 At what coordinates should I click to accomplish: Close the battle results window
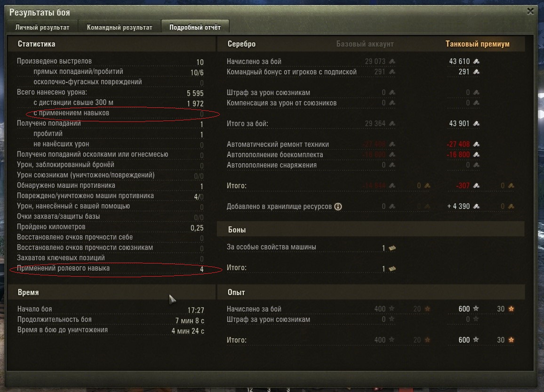point(530,11)
